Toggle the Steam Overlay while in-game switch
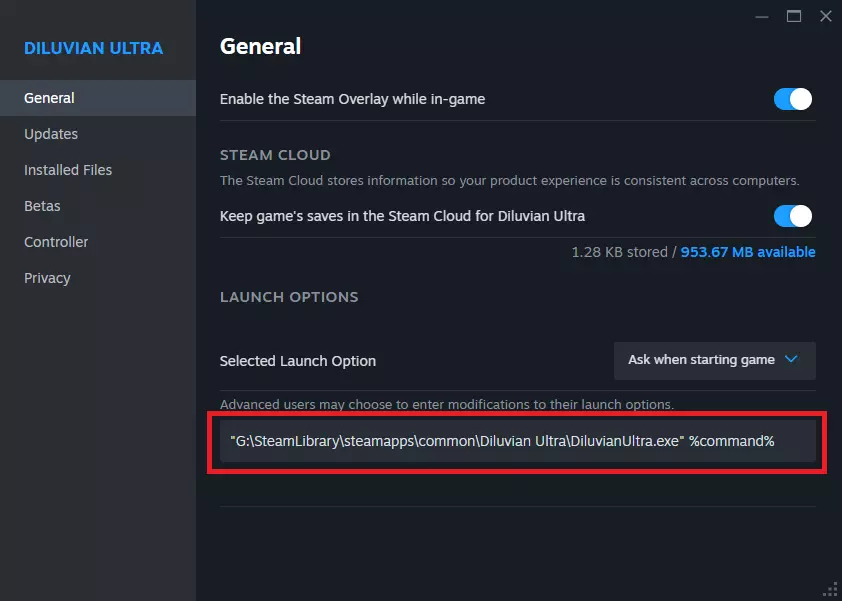 coord(792,99)
